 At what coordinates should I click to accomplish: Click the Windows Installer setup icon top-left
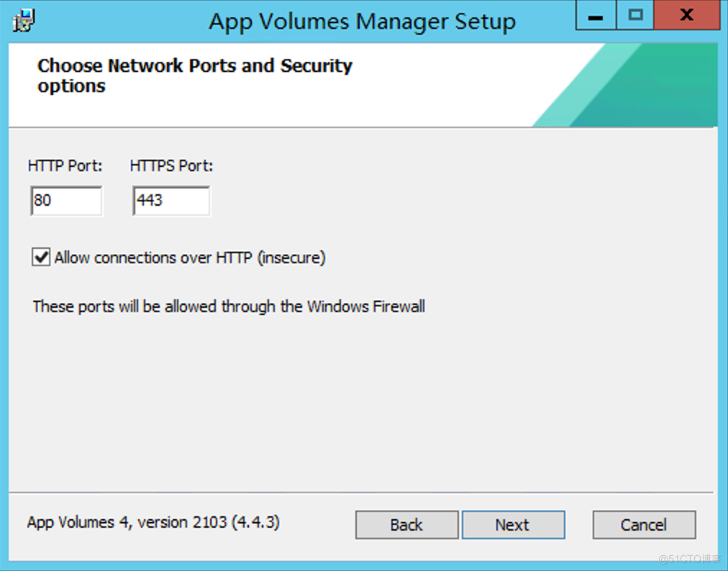[x=22, y=19]
